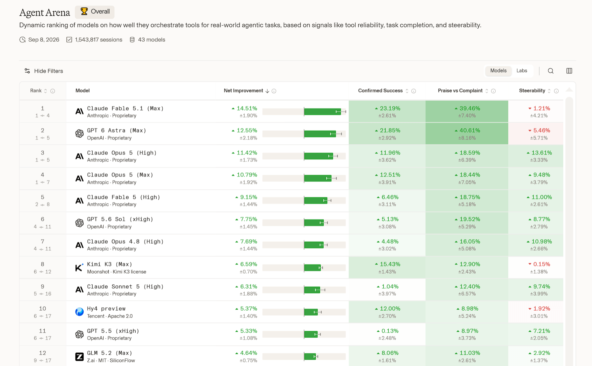Open the Claude Fable 5.1 (Max) model

point(125,108)
